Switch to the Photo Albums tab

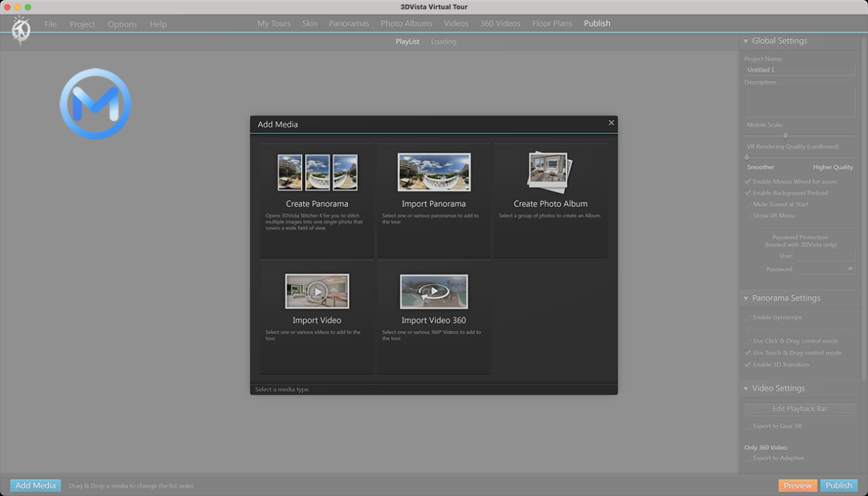[x=406, y=23]
